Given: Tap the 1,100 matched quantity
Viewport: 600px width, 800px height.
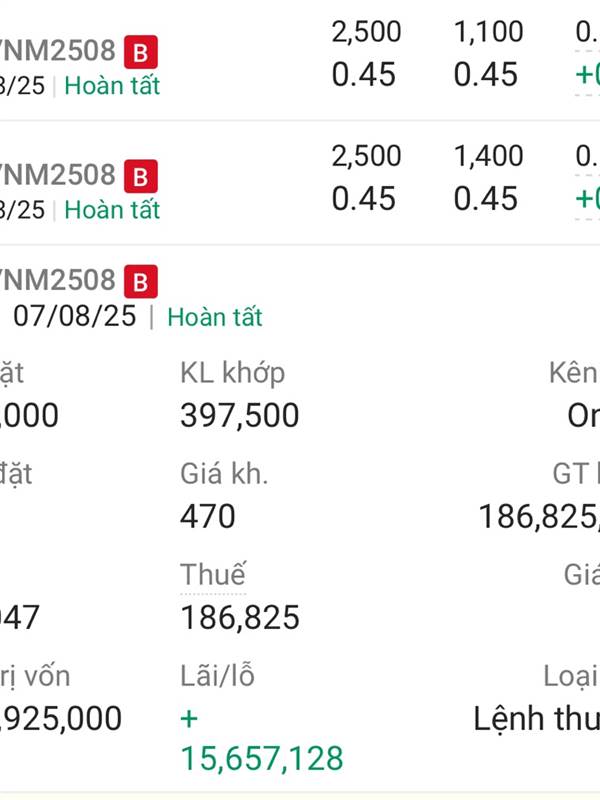Looking at the screenshot, I should 489,32.
